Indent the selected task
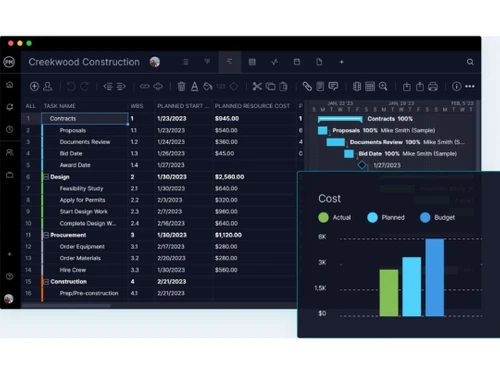The image size is (500, 375). (x=121, y=86)
